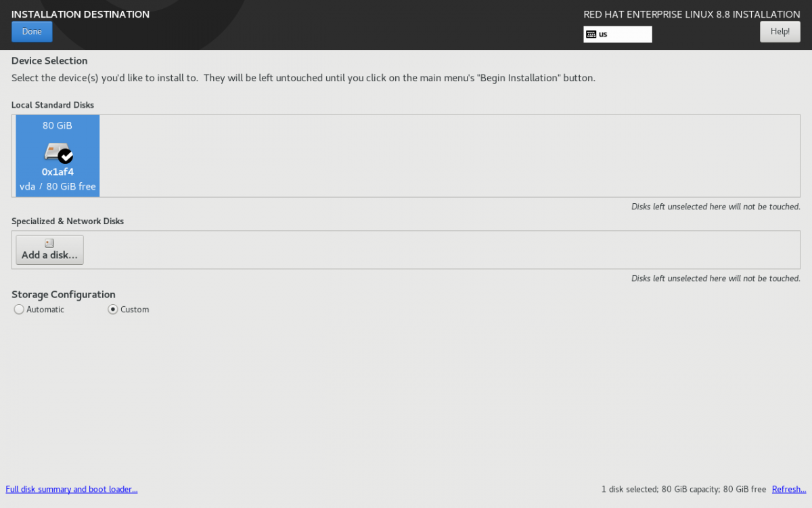
Task: Click the "80 GiB" size label on disk tile
Action: [x=58, y=125]
